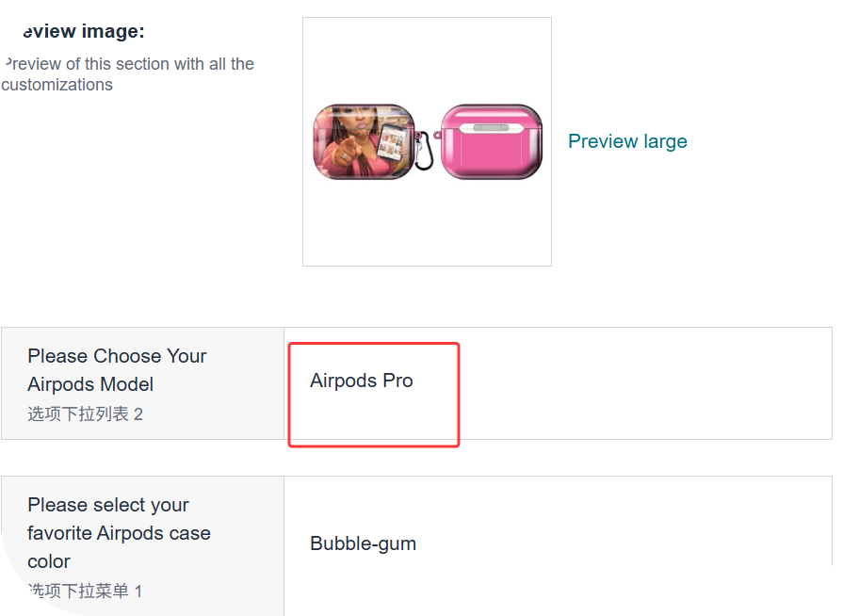This screenshot has height=616, width=843.
Task: Click the preview customizations description text
Action: tap(127, 74)
